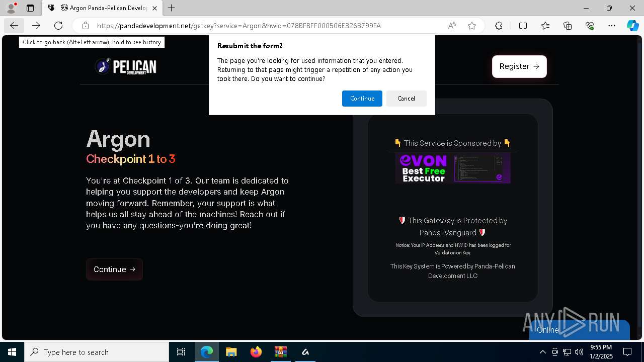Open a new browser tab
644x362 pixels.
pos(172,8)
